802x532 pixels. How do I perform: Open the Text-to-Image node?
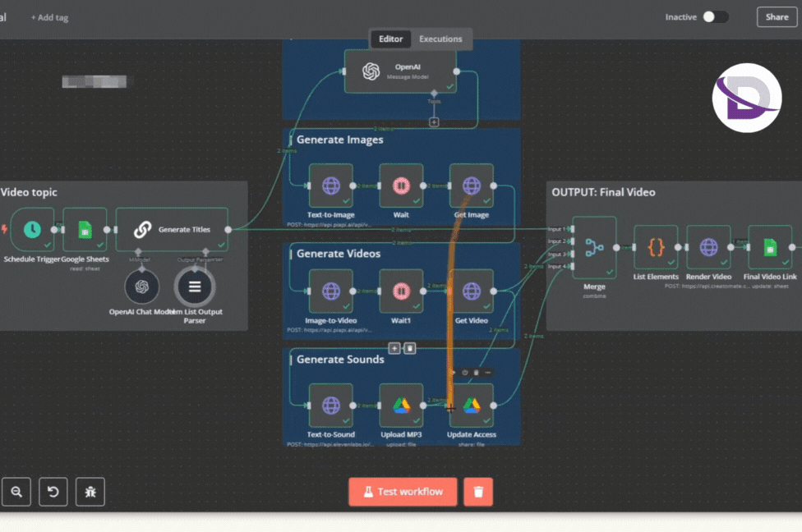point(331,186)
